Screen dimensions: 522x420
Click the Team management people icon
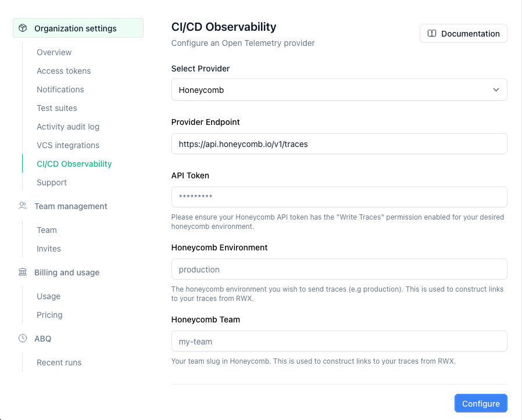coord(23,206)
